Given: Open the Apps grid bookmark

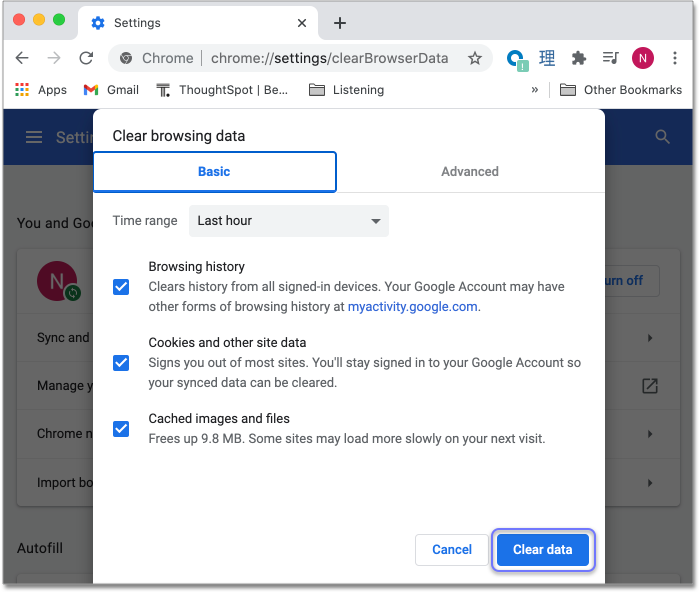Looking at the screenshot, I should coord(41,90).
